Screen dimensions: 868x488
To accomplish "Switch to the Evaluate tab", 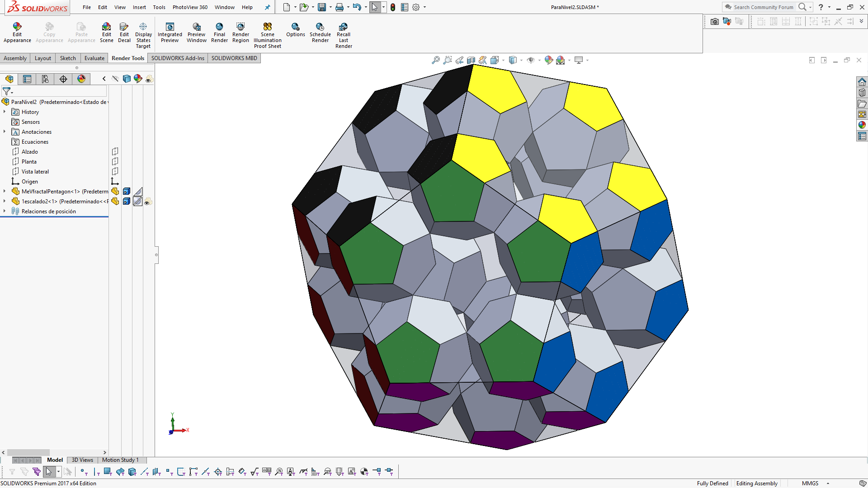I will [x=94, y=58].
